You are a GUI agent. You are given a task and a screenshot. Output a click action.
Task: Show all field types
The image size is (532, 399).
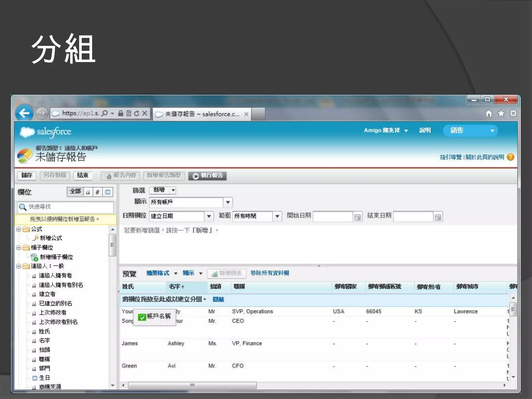tap(75, 191)
